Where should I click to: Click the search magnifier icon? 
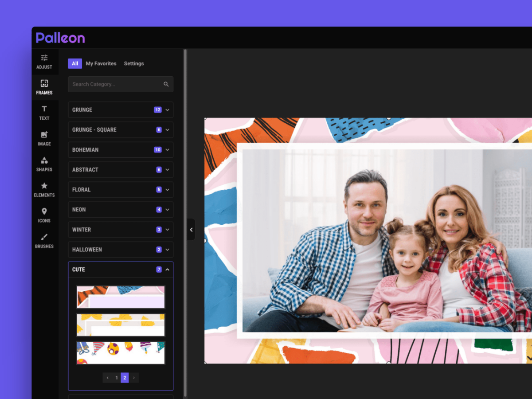(166, 84)
